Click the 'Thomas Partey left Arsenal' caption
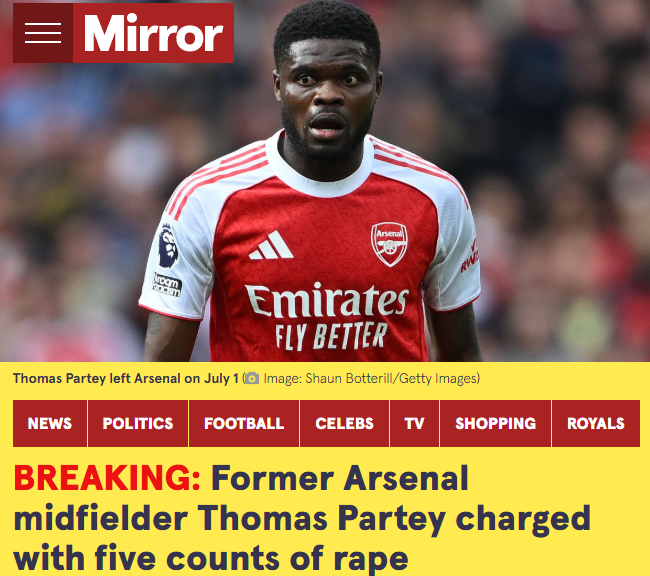 tap(126, 378)
